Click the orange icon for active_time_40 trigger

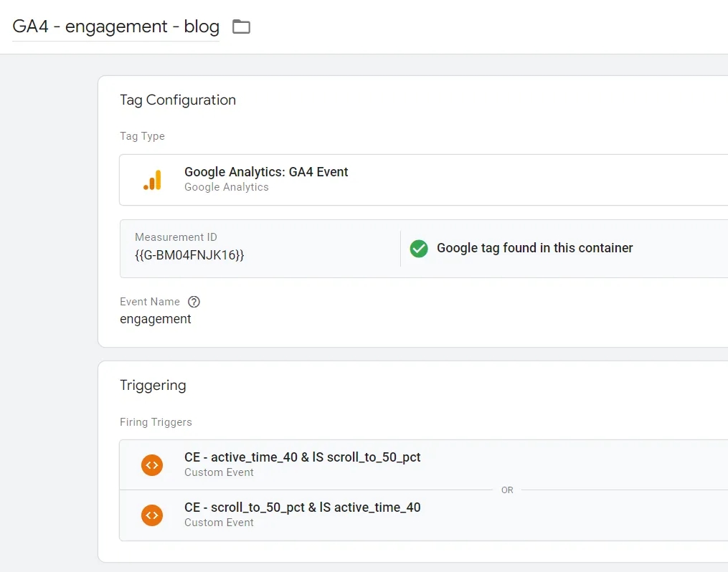point(152,464)
